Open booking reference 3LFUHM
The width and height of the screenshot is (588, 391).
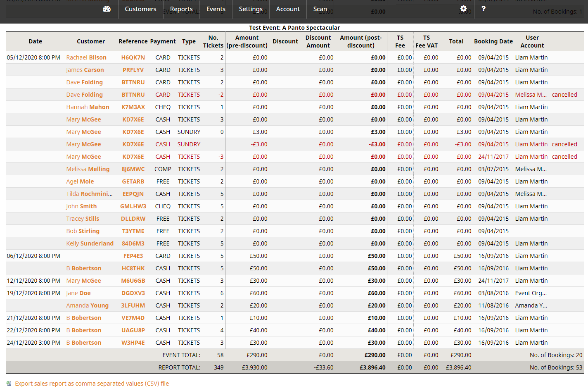point(133,305)
